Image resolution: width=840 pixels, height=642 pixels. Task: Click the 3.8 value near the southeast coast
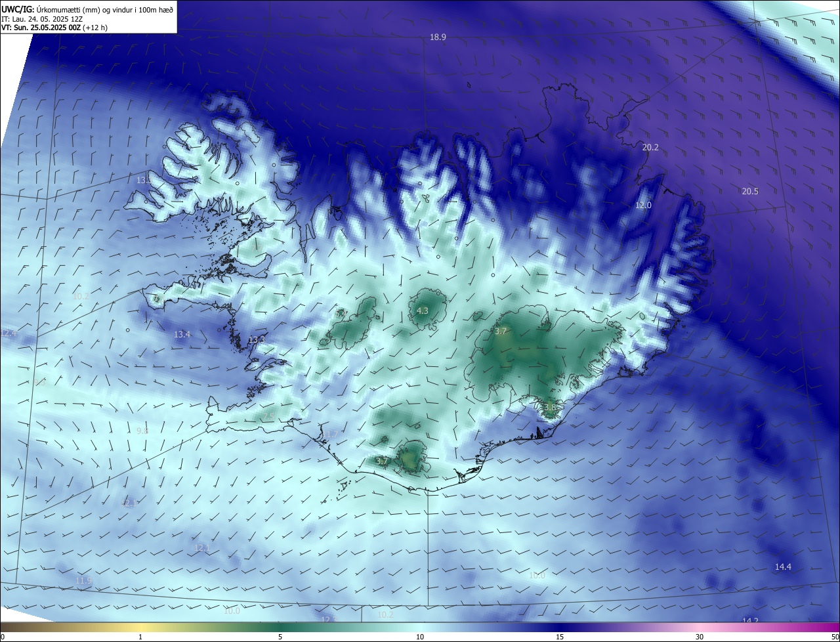point(549,407)
